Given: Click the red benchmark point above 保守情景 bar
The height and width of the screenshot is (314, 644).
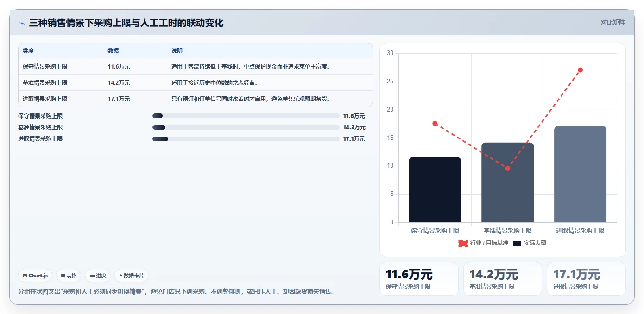Looking at the screenshot, I should [435, 123].
